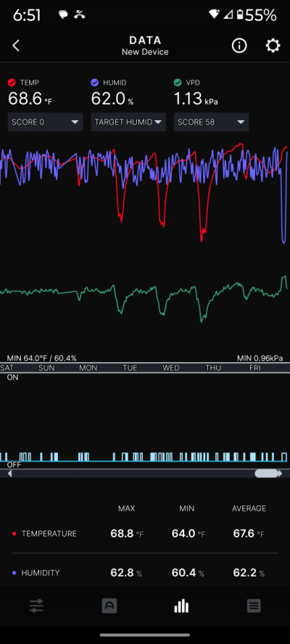Click humidity average 62.2 %
The width and height of the screenshot is (290, 644).
tap(249, 573)
